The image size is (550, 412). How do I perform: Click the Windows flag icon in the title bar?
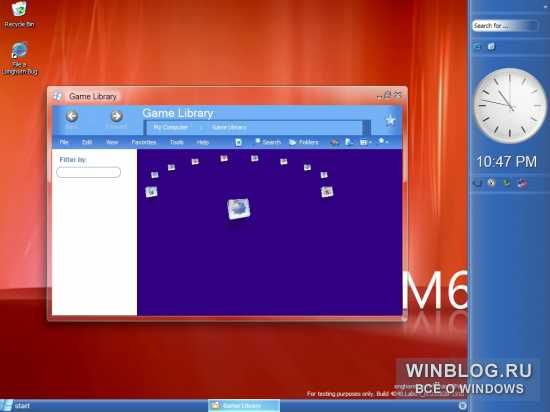pyautogui.click(x=58, y=96)
